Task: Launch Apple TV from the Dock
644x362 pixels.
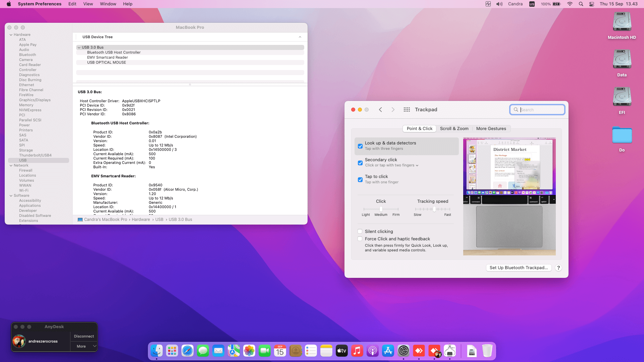Action: click(342, 351)
